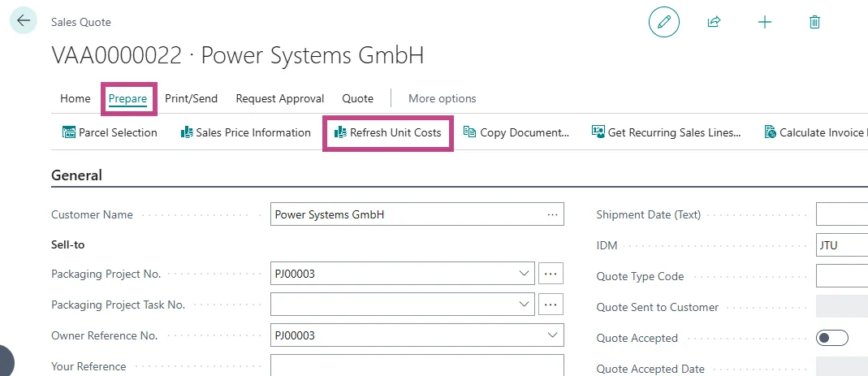Viewport: 868px width, 376px height.
Task: Click Calculate Invoice action
Action: pyautogui.click(x=814, y=132)
